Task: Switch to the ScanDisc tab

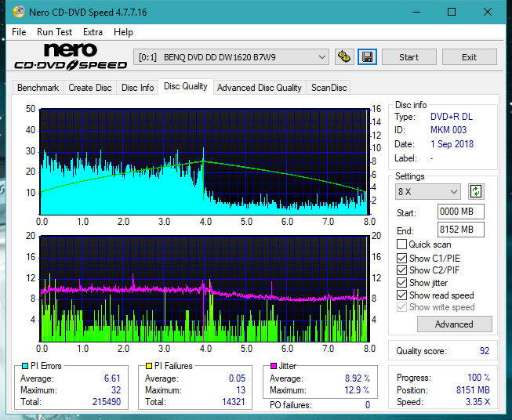Action: click(x=329, y=88)
